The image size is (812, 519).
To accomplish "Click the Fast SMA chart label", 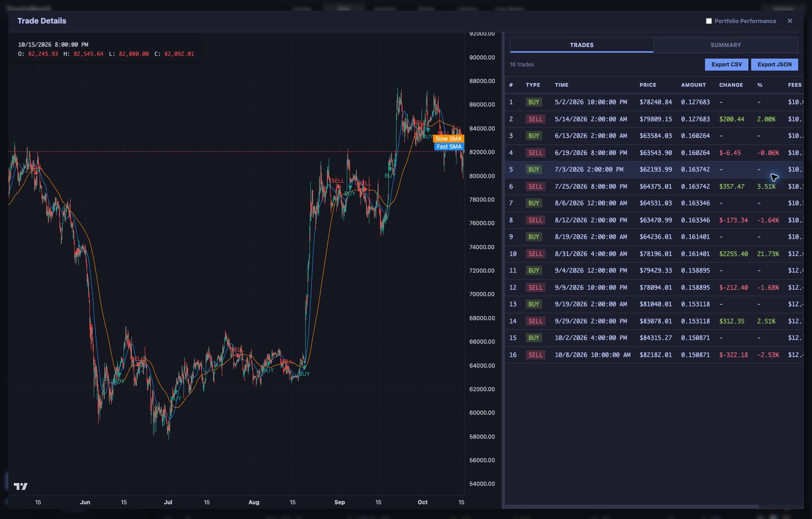I will tap(449, 147).
